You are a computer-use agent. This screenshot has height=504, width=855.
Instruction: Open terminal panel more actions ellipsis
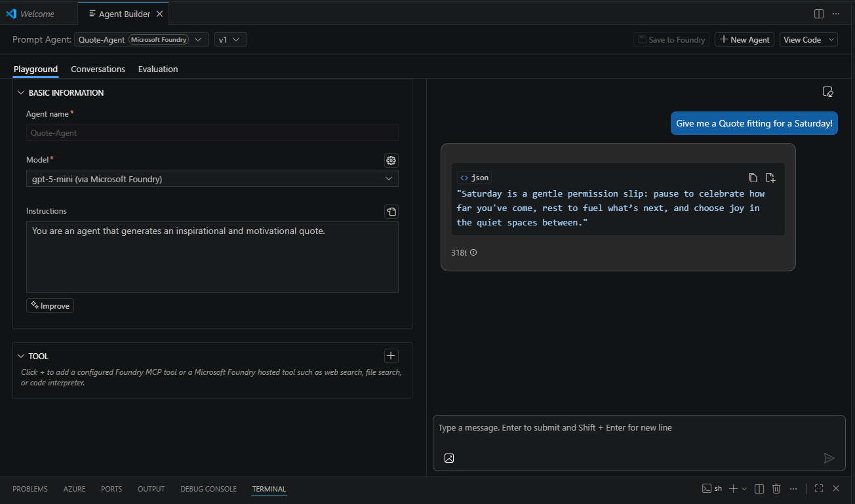coord(793,488)
